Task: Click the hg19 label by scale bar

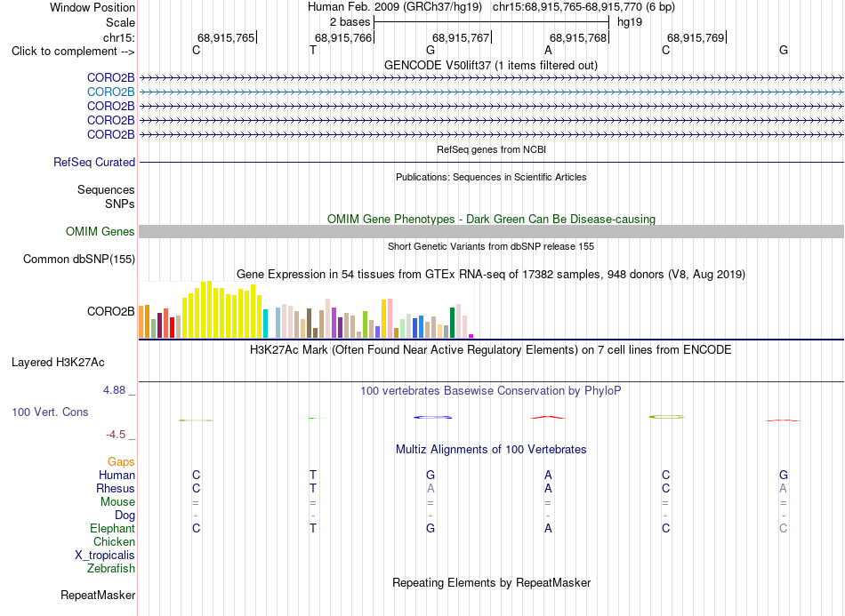Action: click(x=630, y=22)
